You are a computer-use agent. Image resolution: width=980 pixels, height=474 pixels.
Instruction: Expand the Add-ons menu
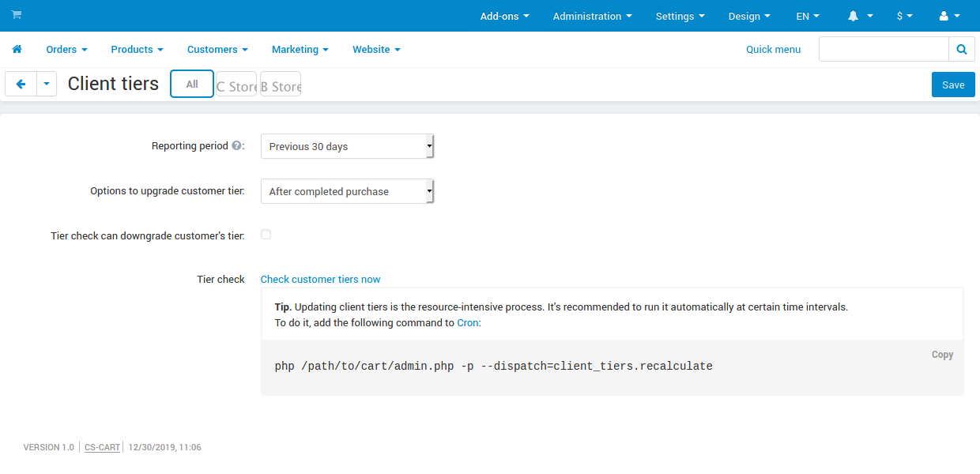coord(505,16)
